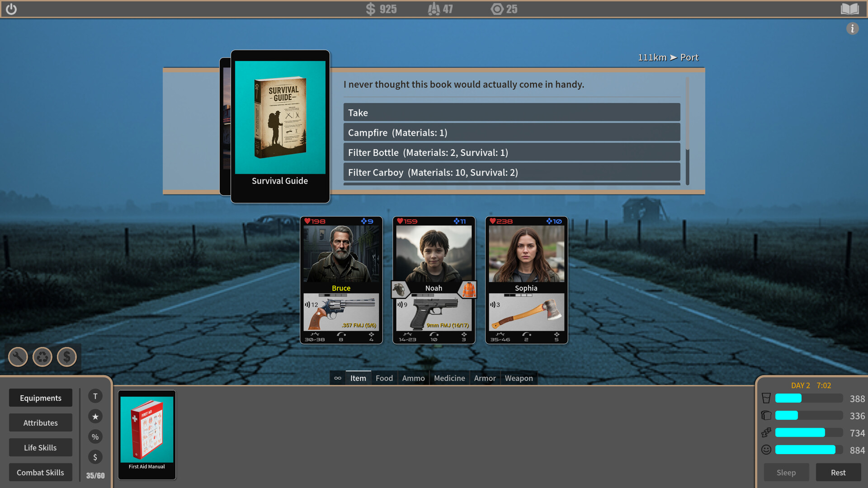
Task: Click the recycle scrap icon bottom-left
Action: [42, 357]
